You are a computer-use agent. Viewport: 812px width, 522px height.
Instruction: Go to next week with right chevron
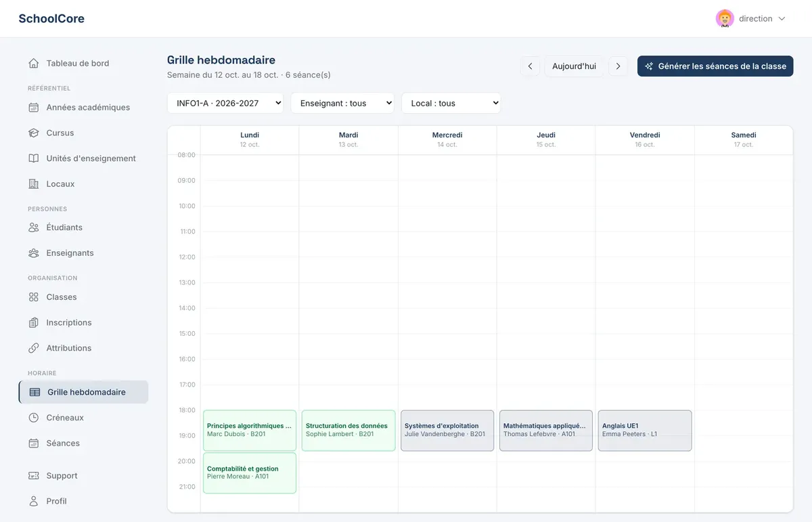[618, 66]
